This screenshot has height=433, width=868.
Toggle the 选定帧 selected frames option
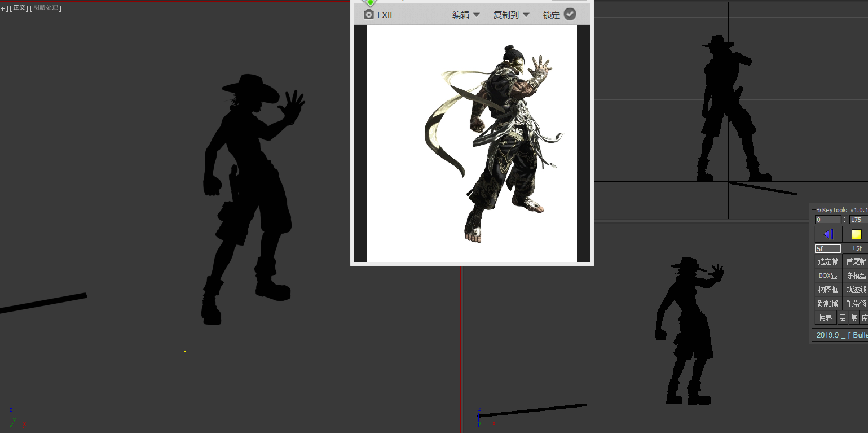coord(827,261)
